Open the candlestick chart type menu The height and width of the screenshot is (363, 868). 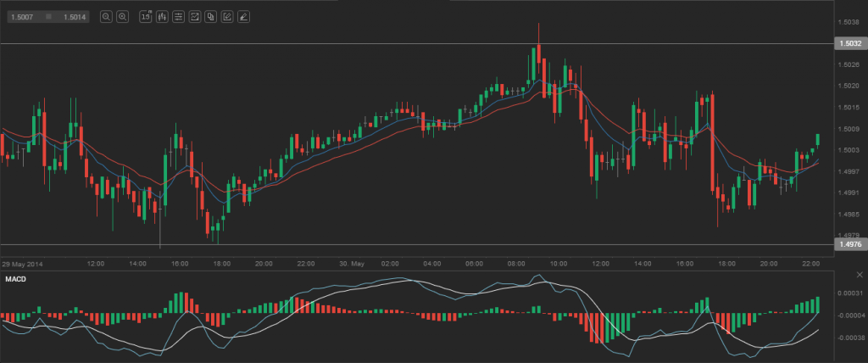point(161,16)
